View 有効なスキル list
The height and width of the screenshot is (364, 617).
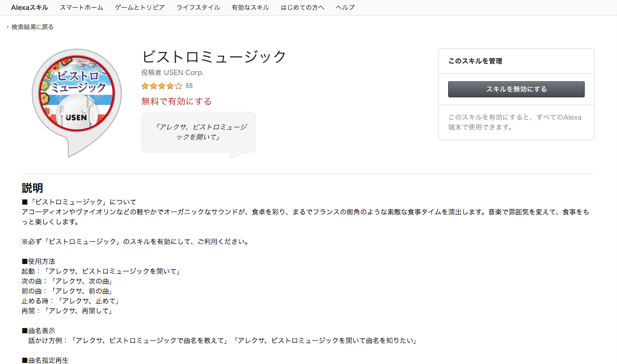point(250,7)
